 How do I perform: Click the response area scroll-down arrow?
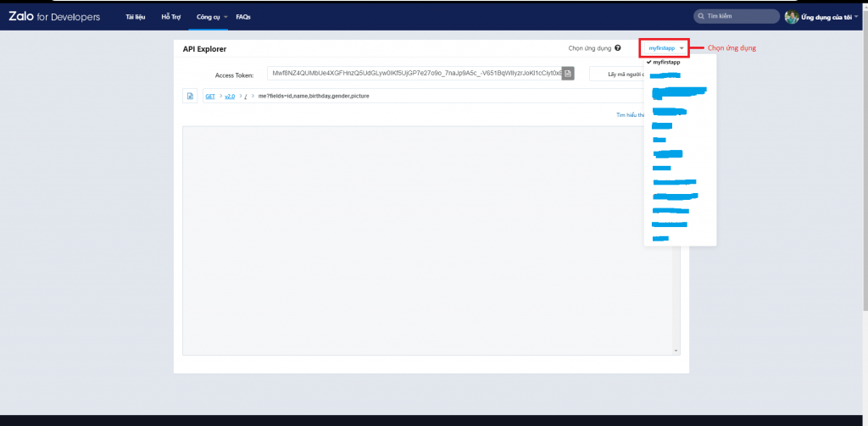pos(676,351)
